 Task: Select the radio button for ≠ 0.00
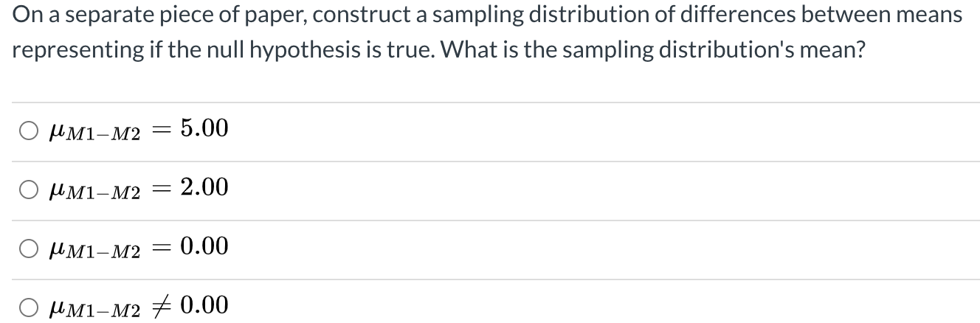pos(29,308)
